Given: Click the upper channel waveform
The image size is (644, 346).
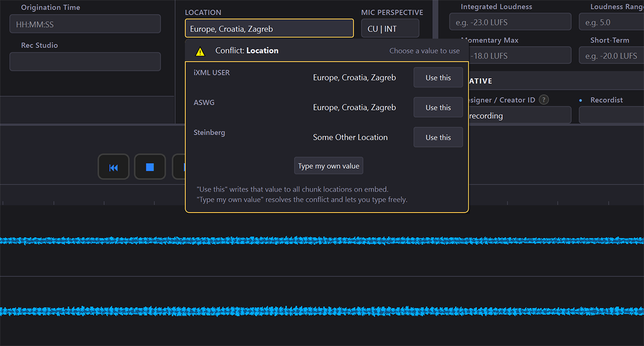Looking at the screenshot, I should click(x=322, y=241).
